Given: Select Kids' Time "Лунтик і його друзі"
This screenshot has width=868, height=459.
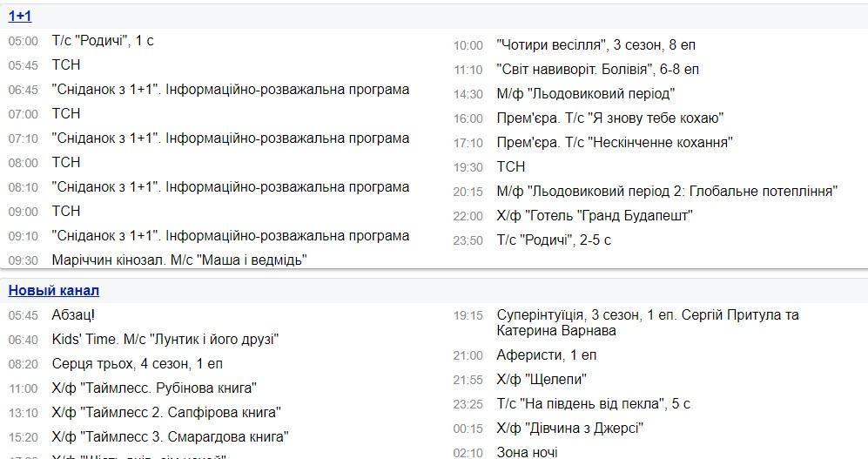Looking at the screenshot, I should click(165, 340).
